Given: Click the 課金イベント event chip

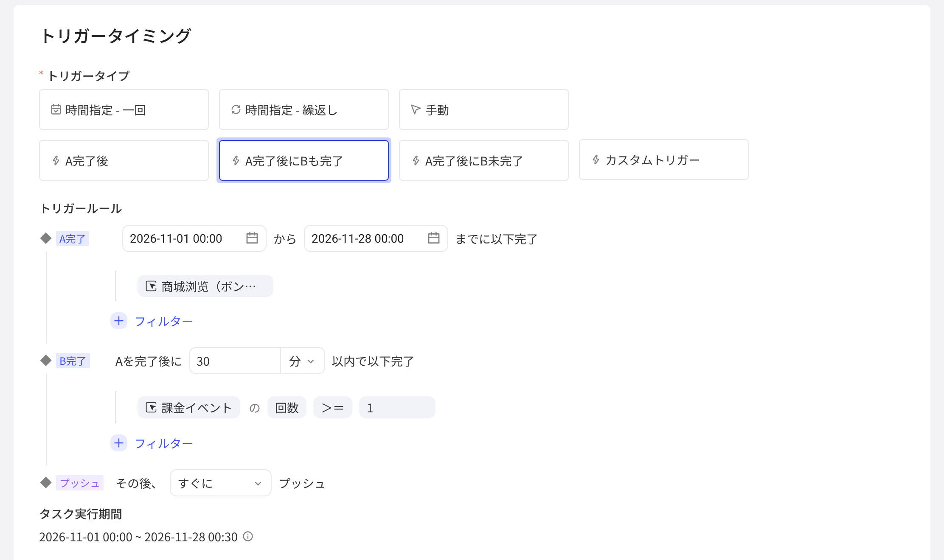Looking at the screenshot, I should (189, 408).
